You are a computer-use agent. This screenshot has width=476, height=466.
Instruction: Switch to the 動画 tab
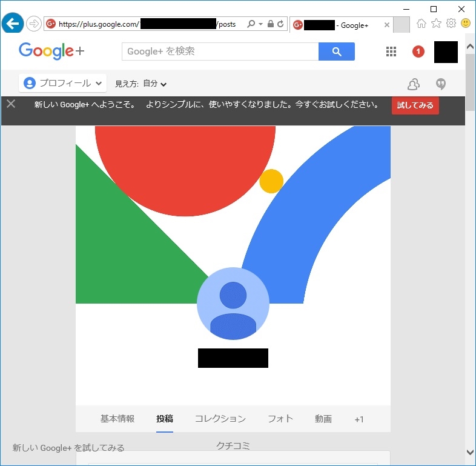[323, 419]
